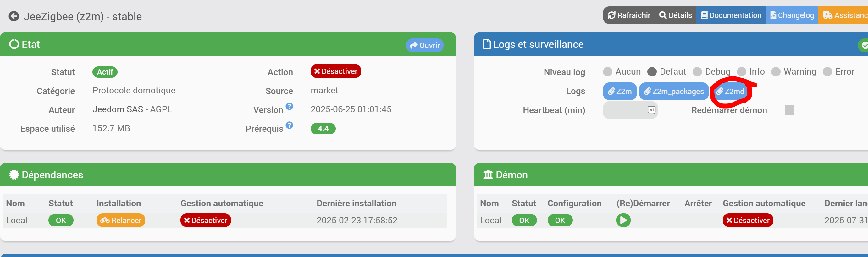Click the last installation date 2025-02-23 17:58:52
This screenshot has width=868, height=257.
pos(357,220)
